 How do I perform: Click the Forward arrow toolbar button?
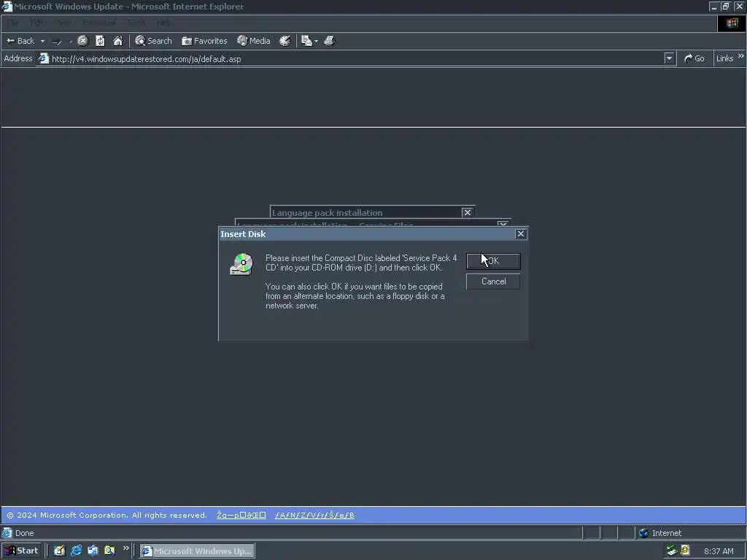pyautogui.click(x=57, y=42)
